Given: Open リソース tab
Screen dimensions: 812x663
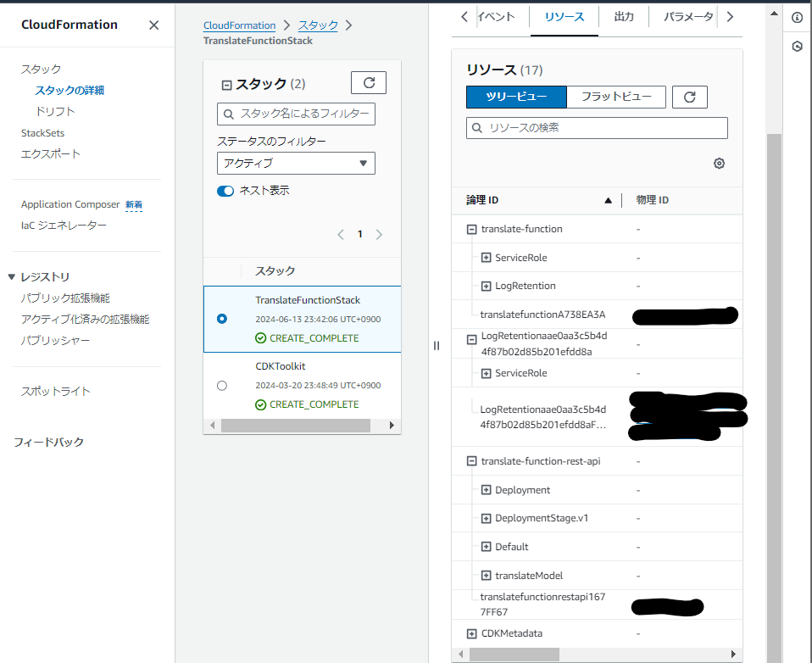Looking at the screenshot, I should 565,17.
